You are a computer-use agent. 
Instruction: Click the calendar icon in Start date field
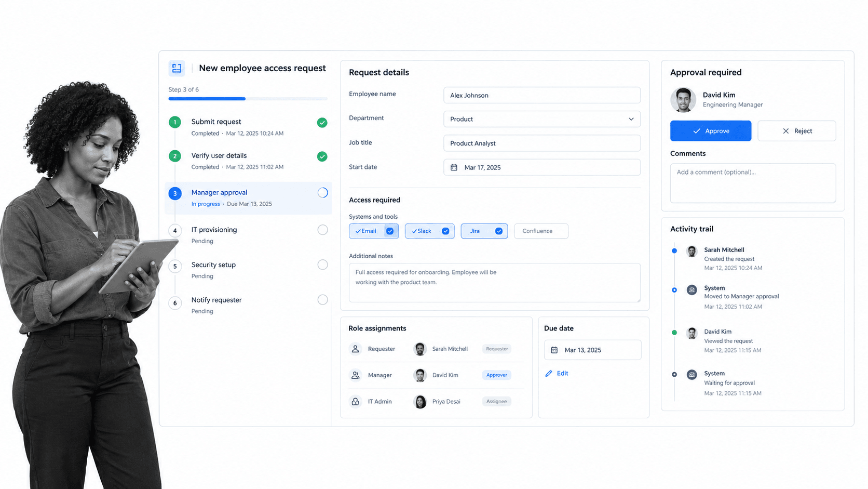coord(454,167)
